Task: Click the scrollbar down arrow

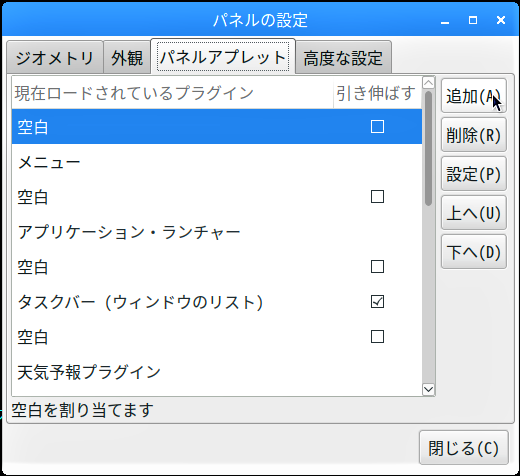Action: [x=428, y=389]
